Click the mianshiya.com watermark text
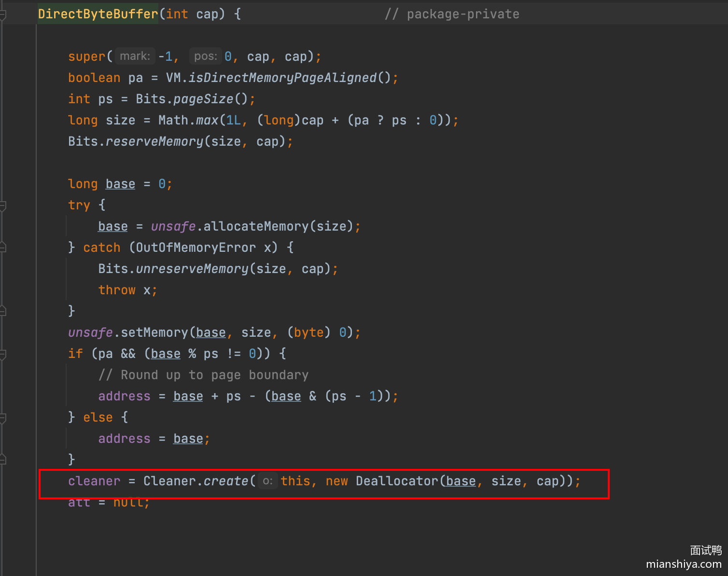The height and width of the screenshot is (576, 728). [684, 564]
